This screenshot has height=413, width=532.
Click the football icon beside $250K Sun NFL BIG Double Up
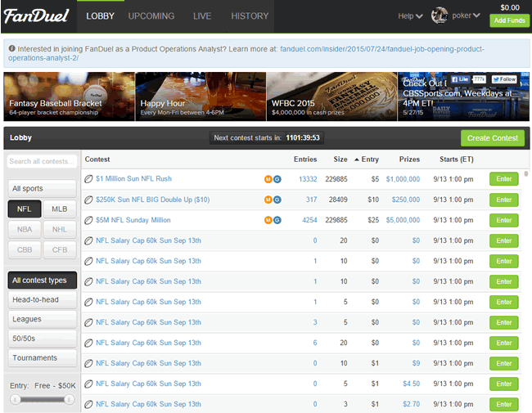88,200
